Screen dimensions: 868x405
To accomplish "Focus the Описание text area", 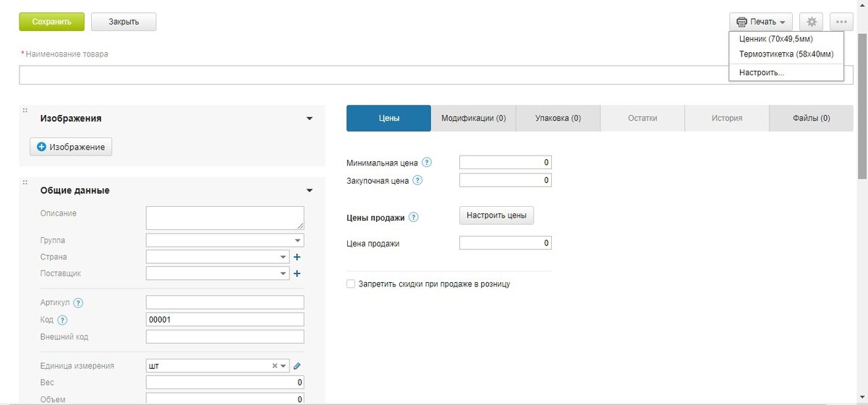I will click(x=225, y=218).
